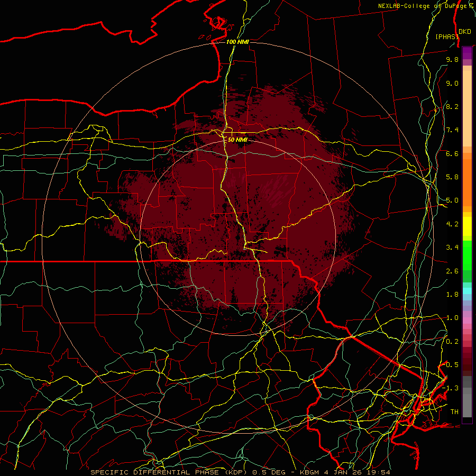
Task: Click the 1.0 scale value
Action: click(452, 318)
